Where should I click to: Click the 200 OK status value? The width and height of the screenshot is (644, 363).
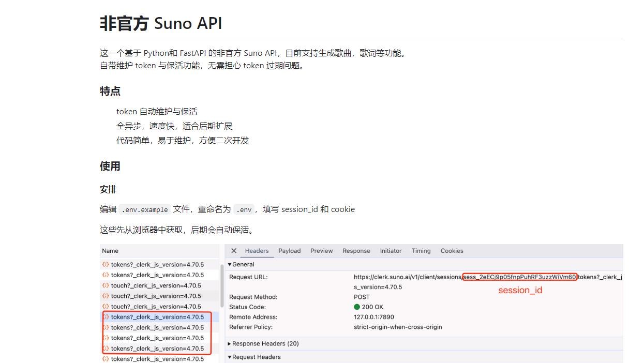[x=372, y=307]
